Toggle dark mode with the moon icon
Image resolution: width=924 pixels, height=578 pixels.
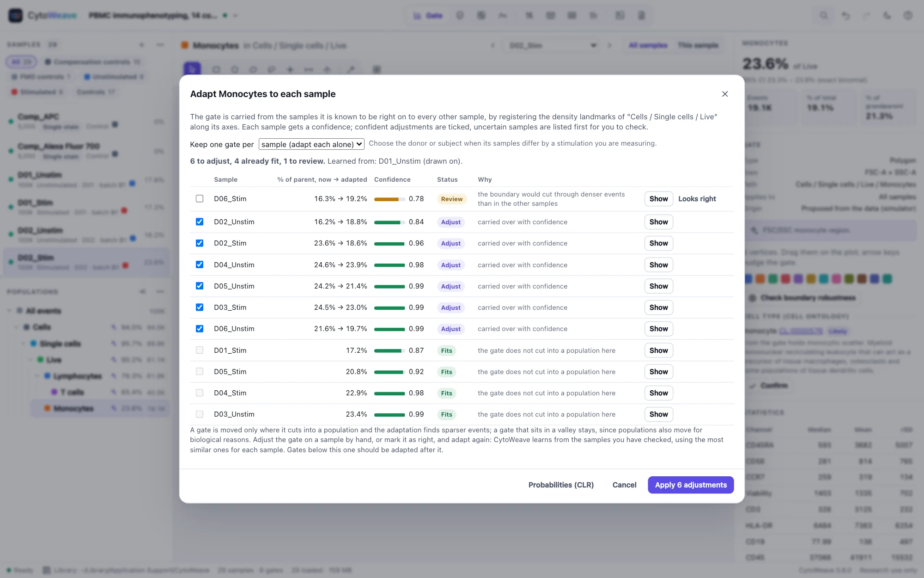pos(887,15)
